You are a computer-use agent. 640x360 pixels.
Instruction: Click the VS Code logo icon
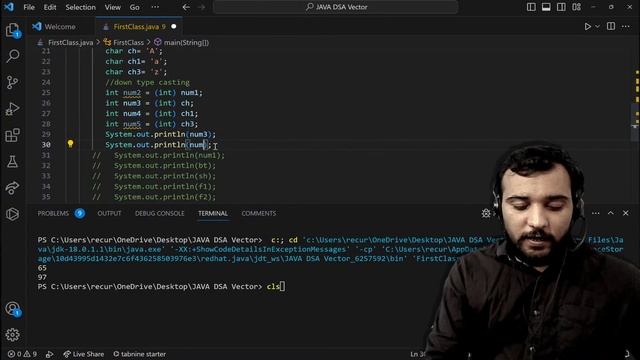pos(9,7)
